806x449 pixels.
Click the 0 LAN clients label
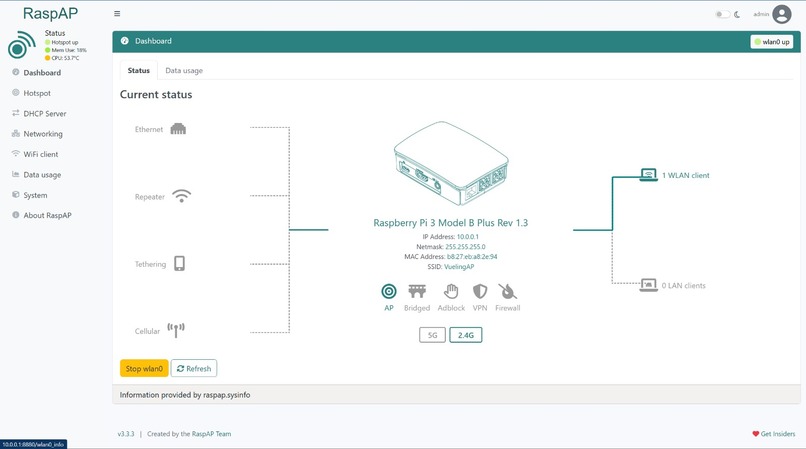[x=684, y=285]
